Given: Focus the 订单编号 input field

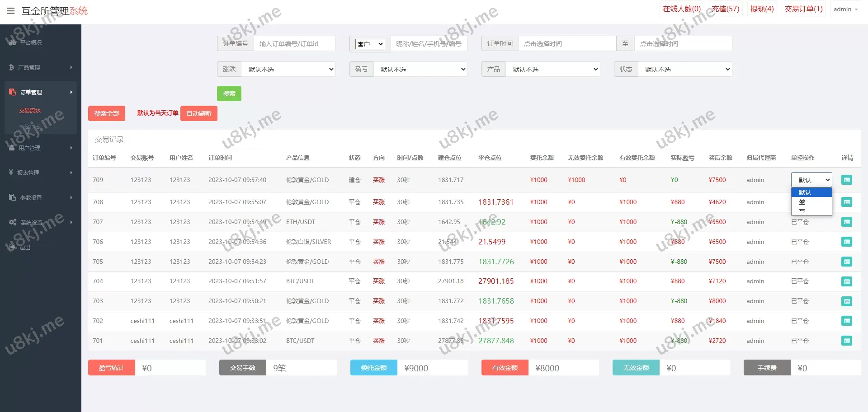Looking at the screenshot, I should (x=294, y=44).
